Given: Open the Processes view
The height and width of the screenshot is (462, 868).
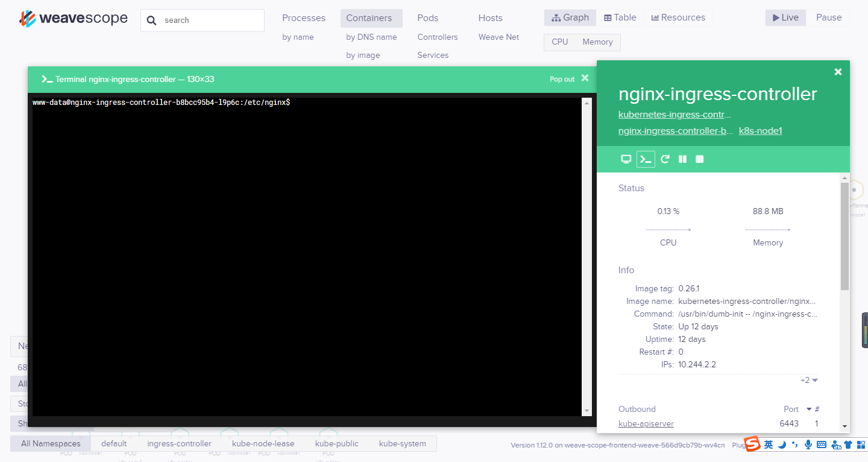Looking at the screenshot, I should [x=304, y=18].
